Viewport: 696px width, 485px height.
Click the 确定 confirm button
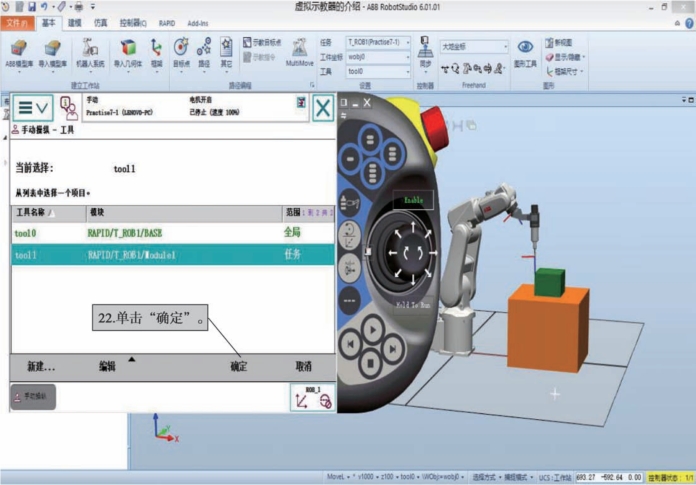[x=239, y=367]
